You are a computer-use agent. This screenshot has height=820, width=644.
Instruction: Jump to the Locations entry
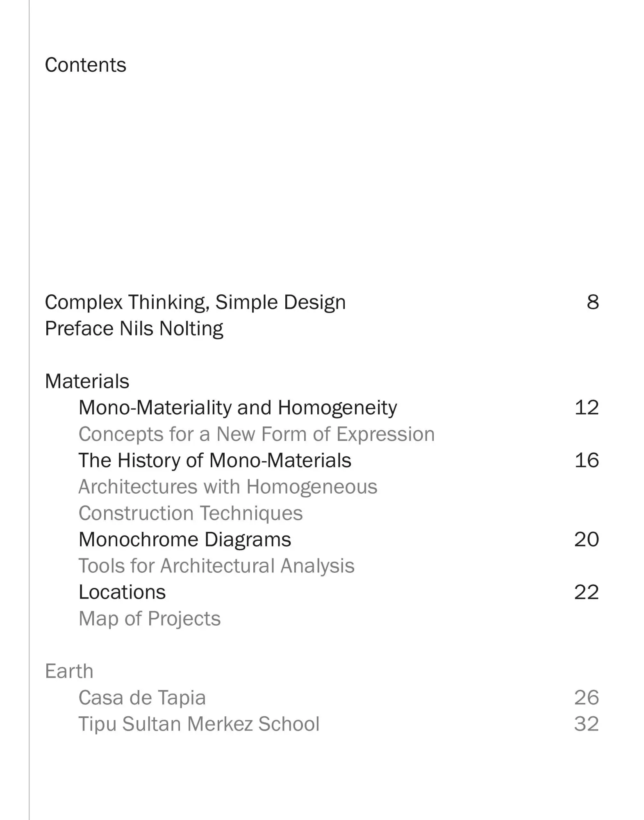[122, 592]
